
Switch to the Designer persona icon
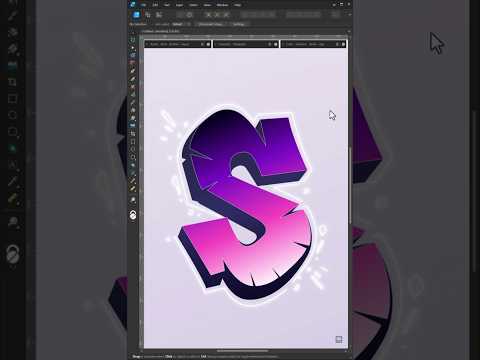(136, 15)
